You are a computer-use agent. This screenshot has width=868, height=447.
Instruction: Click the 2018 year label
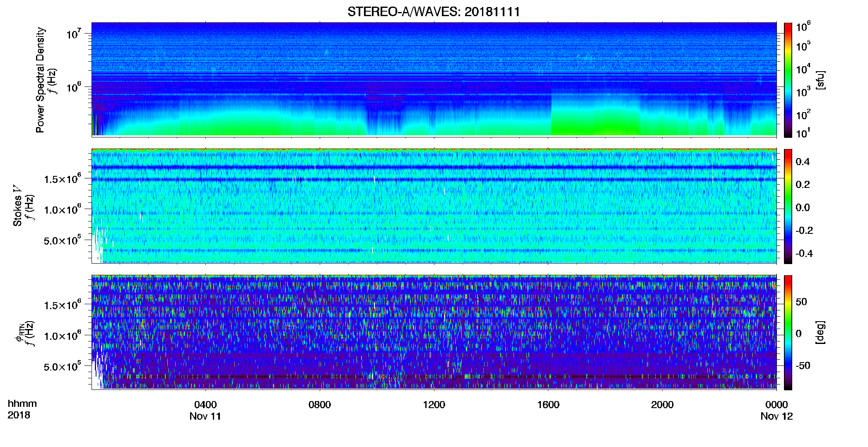point(19,415)
